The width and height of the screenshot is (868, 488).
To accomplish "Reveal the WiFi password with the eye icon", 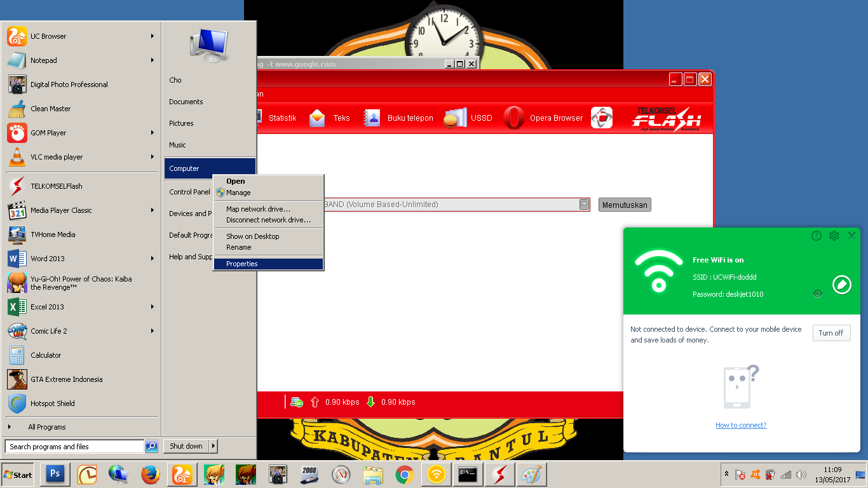I will point(818,294).
